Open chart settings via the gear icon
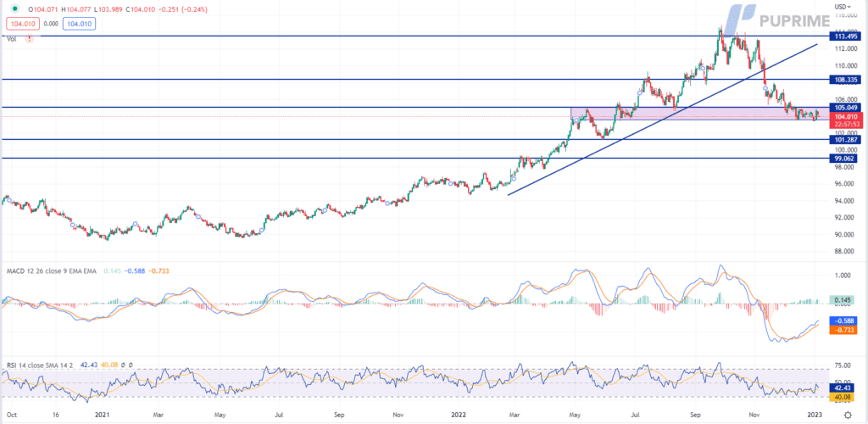This screenshot has width=868, height=424. (848, 415)
